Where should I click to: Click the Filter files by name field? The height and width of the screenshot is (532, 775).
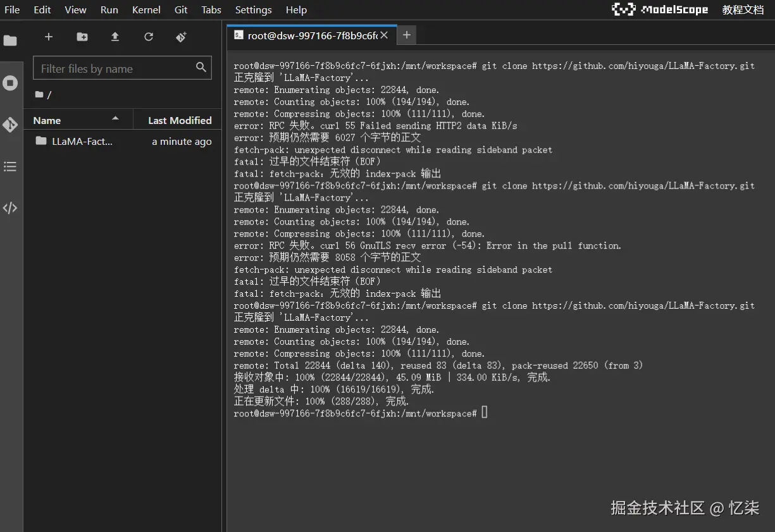[x=123, y=68]
